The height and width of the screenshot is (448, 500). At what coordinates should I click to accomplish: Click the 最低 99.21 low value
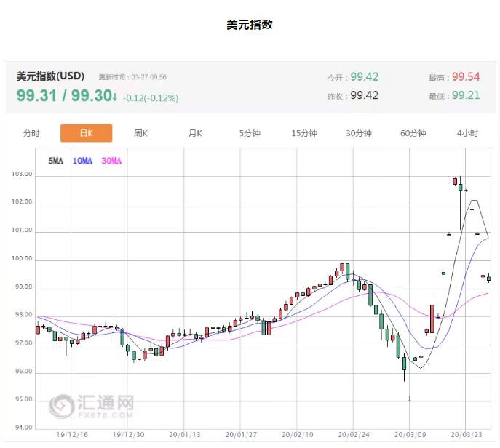tap(466, 95)
